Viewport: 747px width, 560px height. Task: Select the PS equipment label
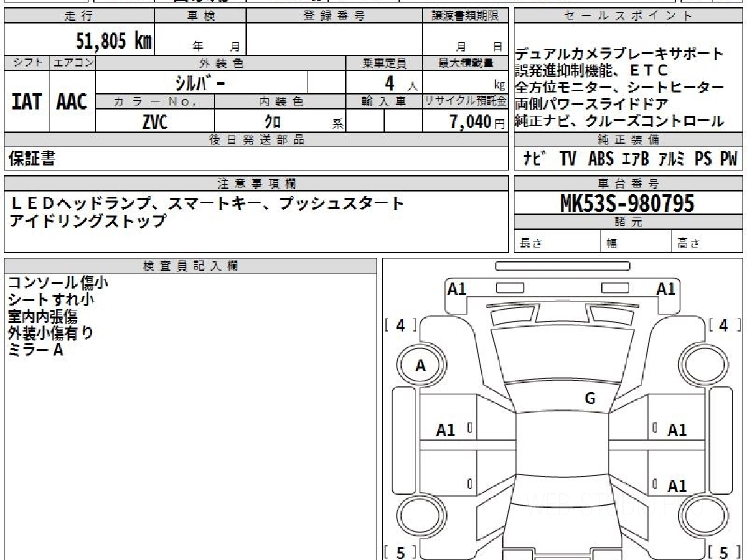tap(703, 159)
